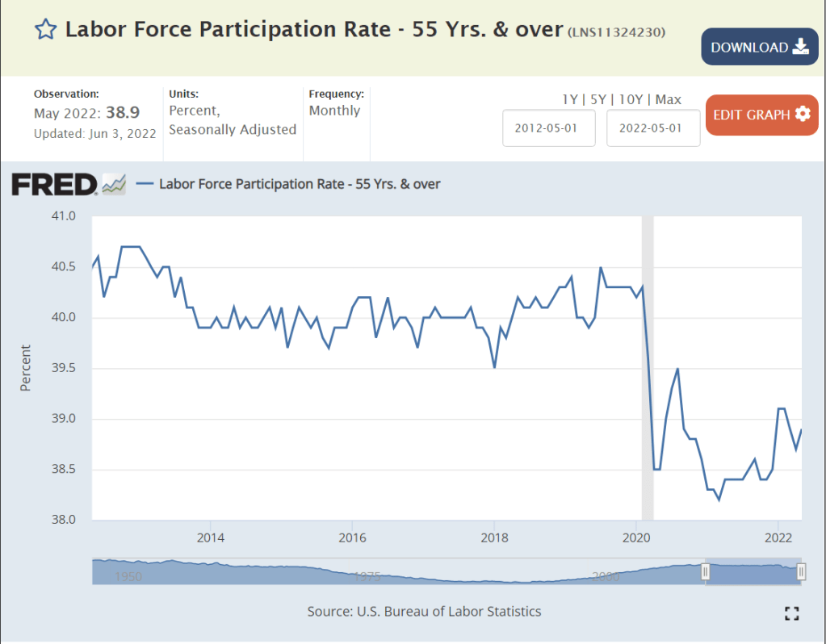Click the blue legend line marker

(x=145, y=184)
